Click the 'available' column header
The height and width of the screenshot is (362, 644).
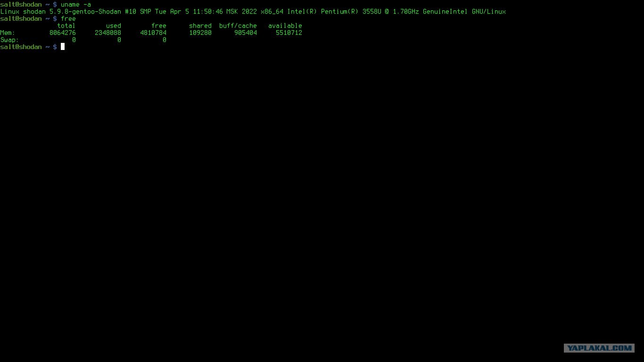pyautogui.click(x=285, y=25)
